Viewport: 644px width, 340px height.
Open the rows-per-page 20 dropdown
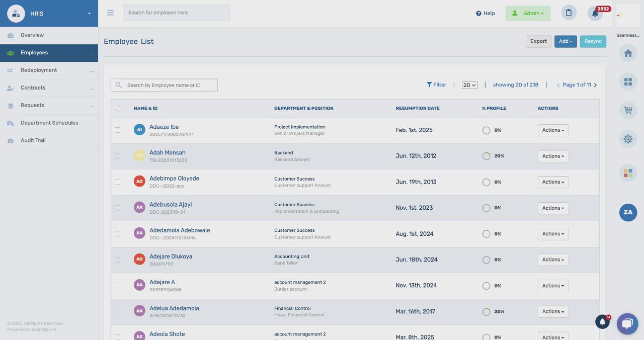click(469, 85)
